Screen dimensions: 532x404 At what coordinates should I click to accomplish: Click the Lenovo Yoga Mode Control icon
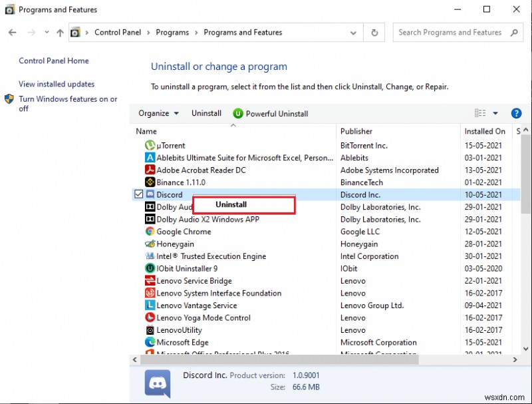(150, 317)
